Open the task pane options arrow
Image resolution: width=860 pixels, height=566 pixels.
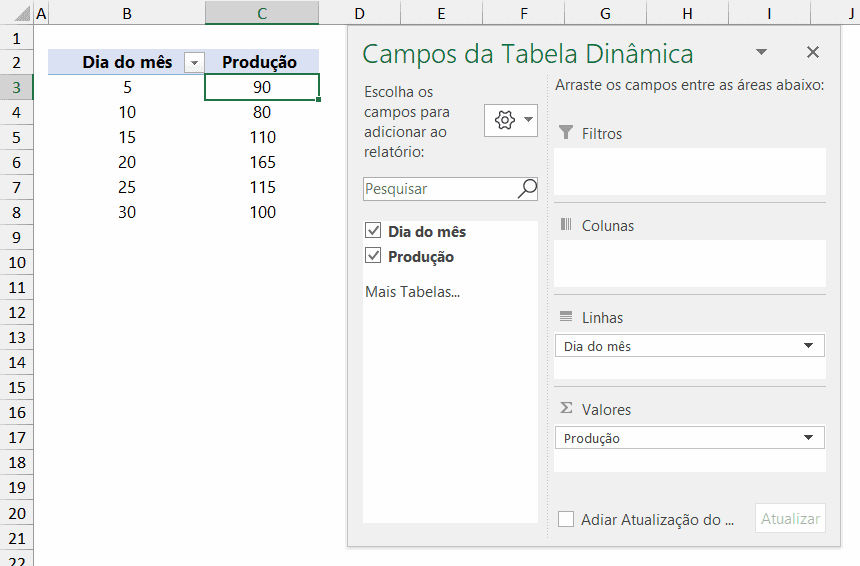(761, 52)
